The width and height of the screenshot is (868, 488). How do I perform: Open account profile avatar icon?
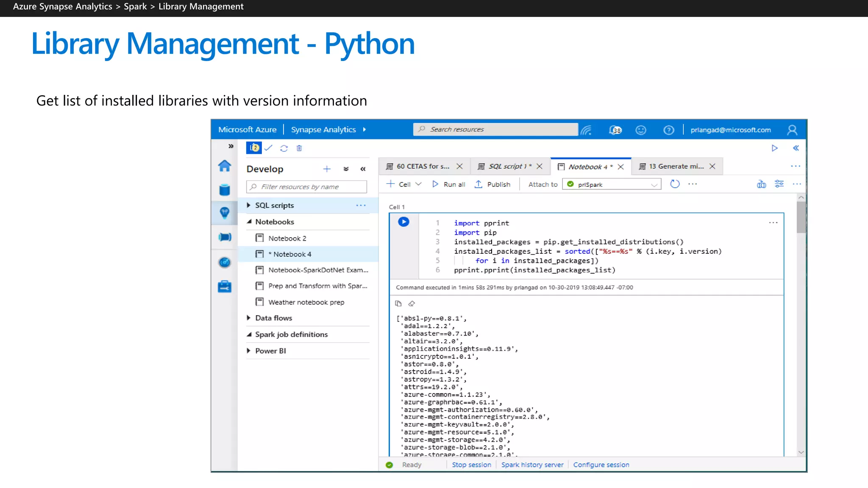point(792,130)
